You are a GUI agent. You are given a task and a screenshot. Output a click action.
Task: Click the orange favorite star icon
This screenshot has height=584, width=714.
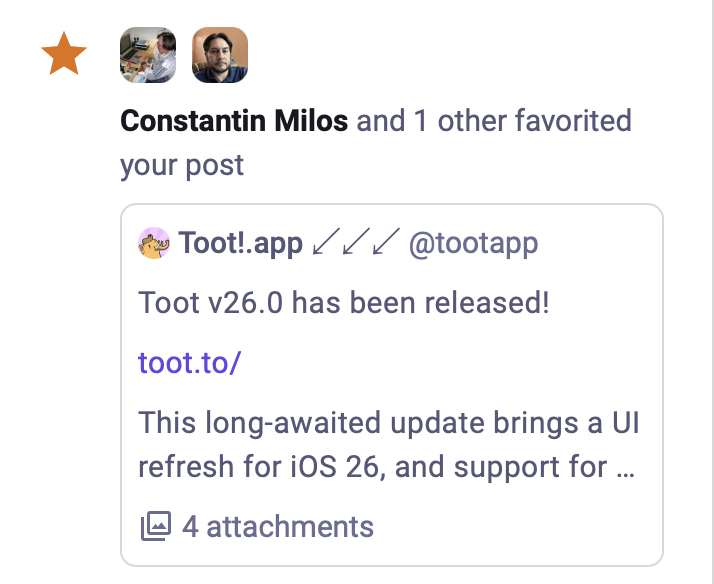point(64,55)
